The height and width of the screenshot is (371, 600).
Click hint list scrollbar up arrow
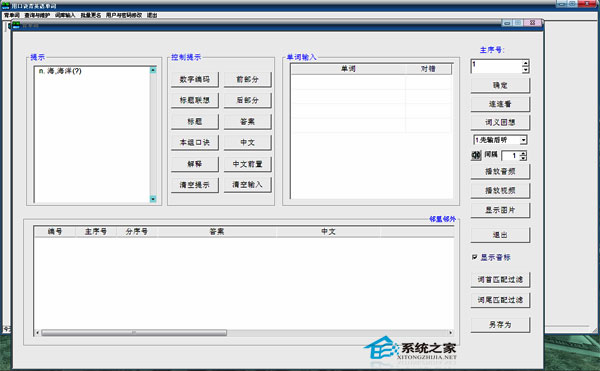[153, 70]
